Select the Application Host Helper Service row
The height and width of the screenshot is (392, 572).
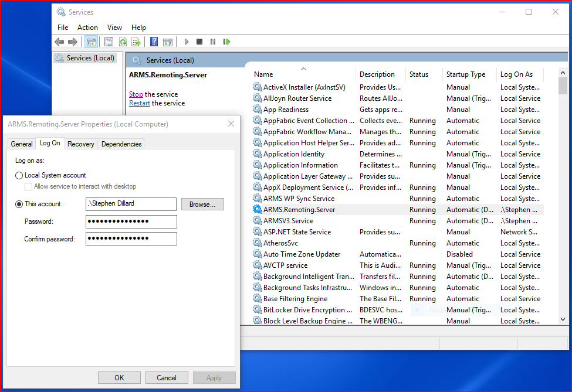[398, 143]
